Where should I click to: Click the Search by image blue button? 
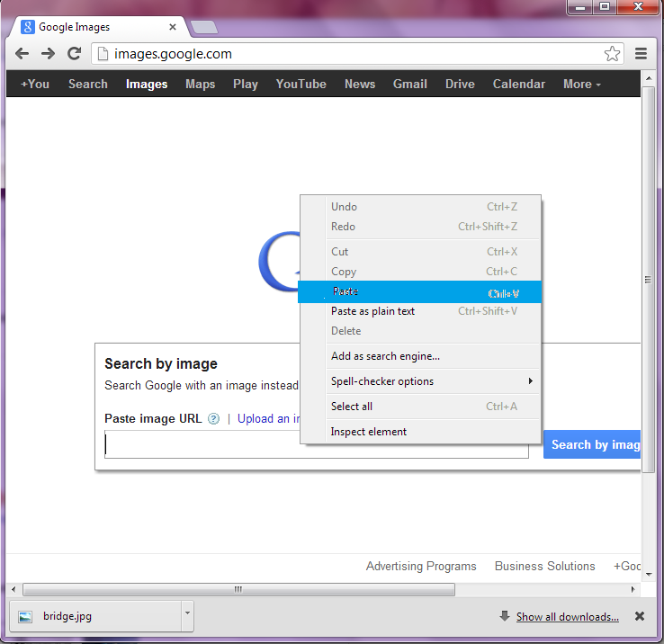point(592,444)
